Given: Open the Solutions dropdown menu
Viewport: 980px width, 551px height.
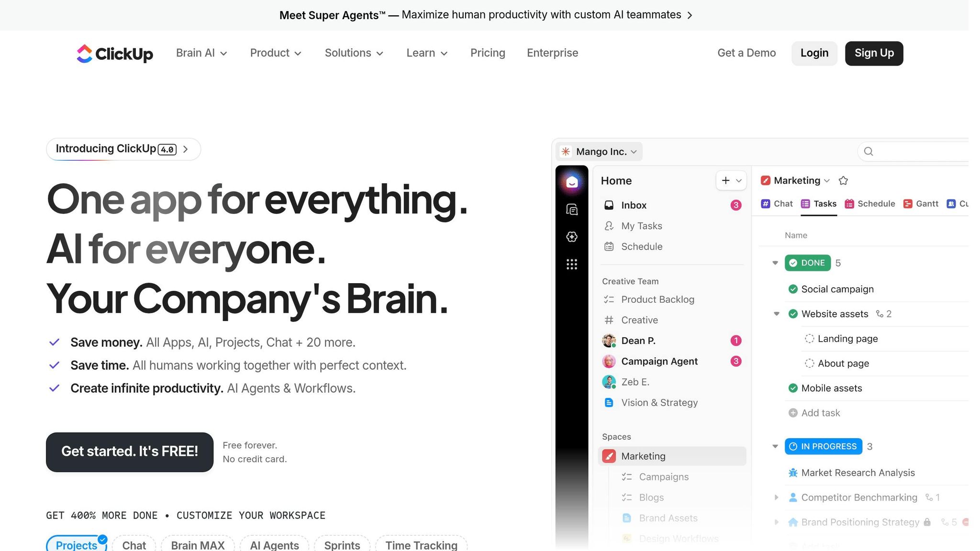Looking at the screenshot, I should point(354,53).
